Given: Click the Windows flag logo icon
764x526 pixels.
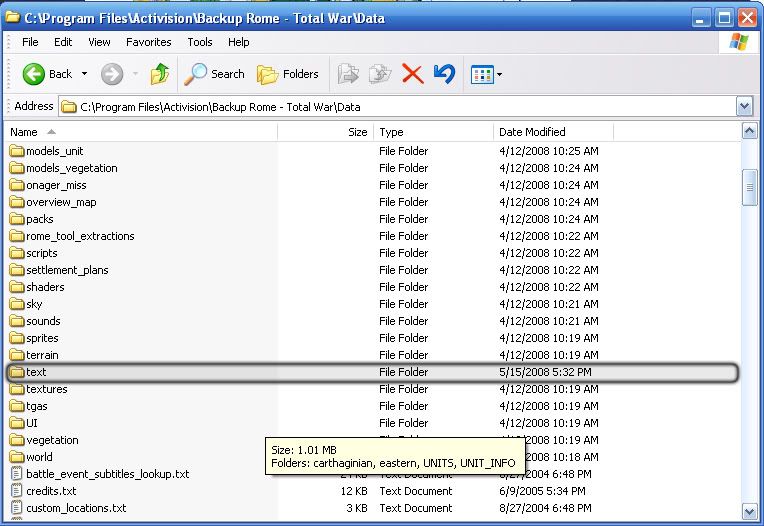Looking at the screenshot, I should 739,42.
